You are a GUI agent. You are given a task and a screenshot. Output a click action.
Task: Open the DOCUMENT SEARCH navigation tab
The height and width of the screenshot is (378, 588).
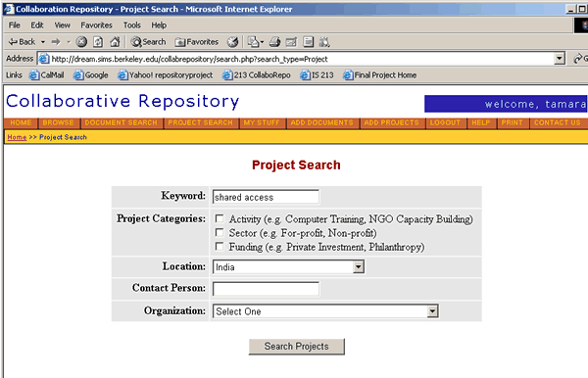point(122,122)
